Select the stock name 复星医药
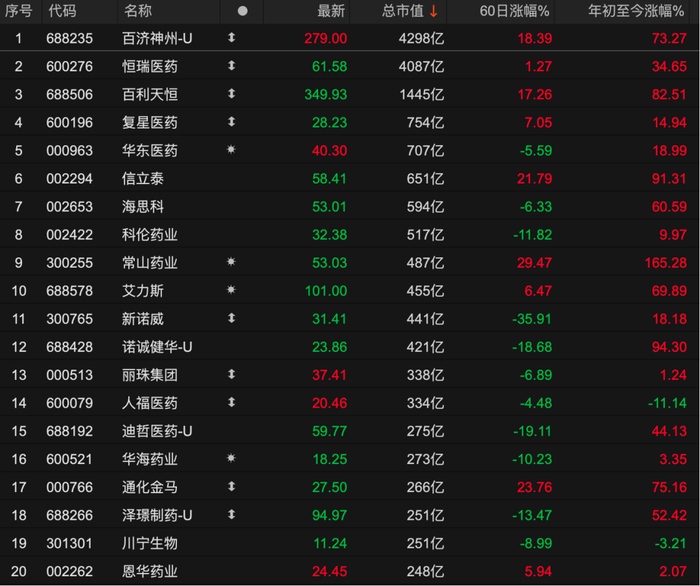Screen dimensions: 700x586 [150, 122]
